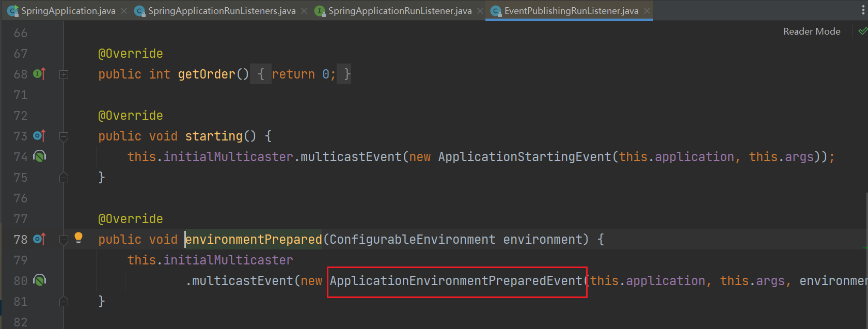
Task: Click the line 80 gutter marker icon
Action: pos(40,280)
